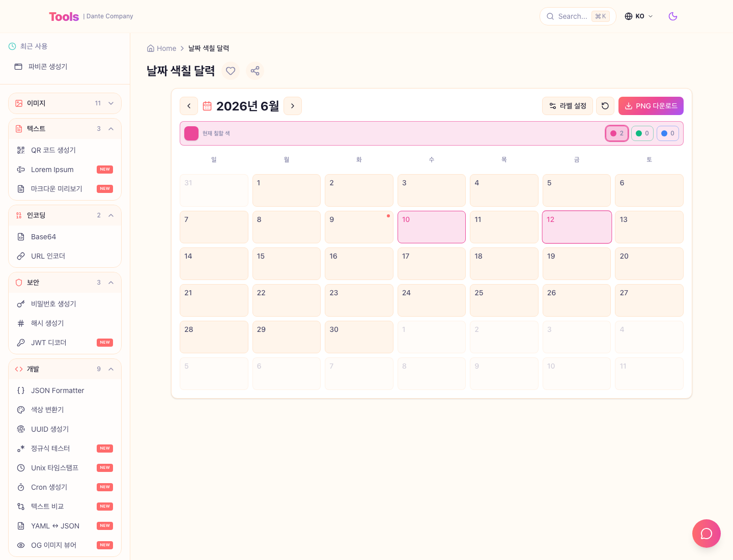Open 해시 생성기 tool
Viewport: 733px width, 560px height.
[x=65, y=323]
